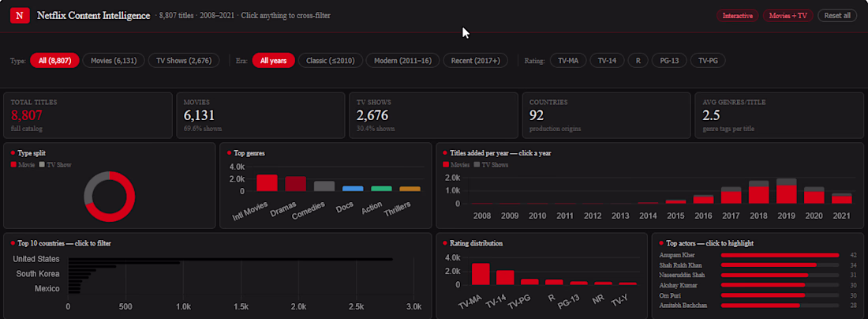Viewport: 868px width, 319px height.
Task: Filter by TV-MA rating chip
Action: click(568, 60)
